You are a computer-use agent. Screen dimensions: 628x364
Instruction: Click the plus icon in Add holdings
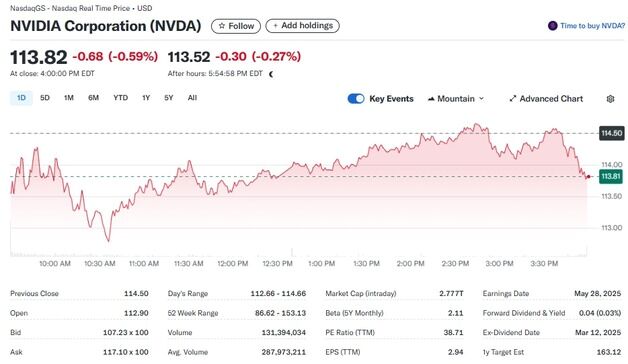click(x=275, y=26)
